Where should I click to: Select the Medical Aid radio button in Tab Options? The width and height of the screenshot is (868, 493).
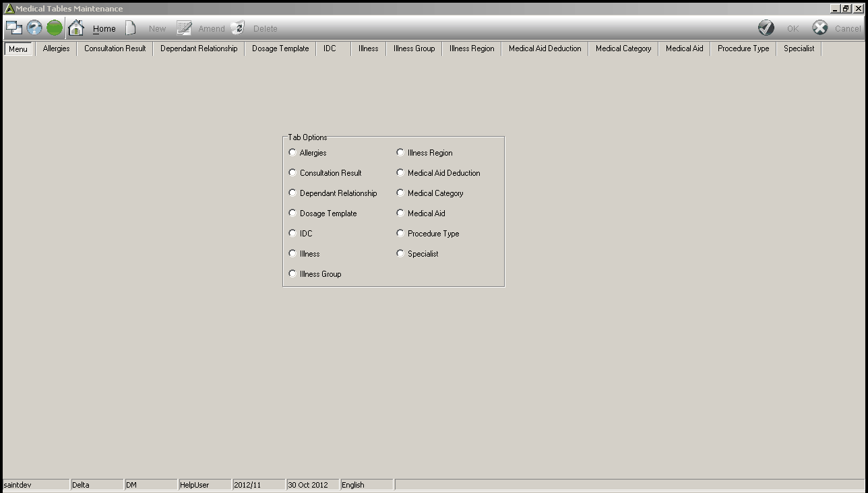[400, 213]
